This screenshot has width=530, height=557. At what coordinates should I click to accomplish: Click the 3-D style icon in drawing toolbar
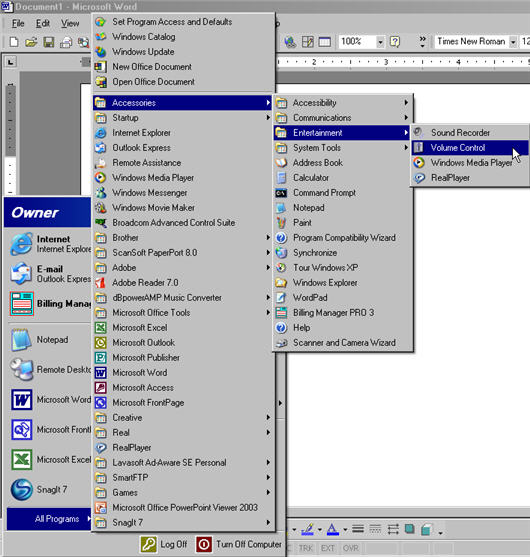click(426, 529)
